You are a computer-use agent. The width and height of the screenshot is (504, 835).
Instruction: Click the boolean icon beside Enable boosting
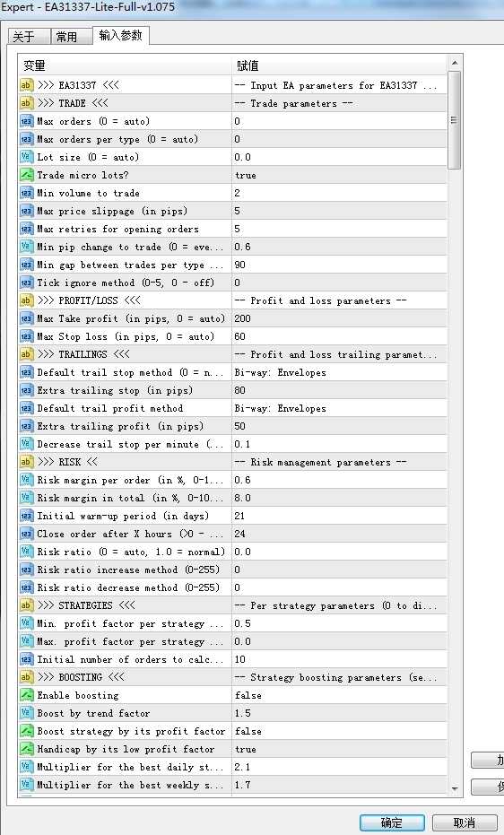26,695
